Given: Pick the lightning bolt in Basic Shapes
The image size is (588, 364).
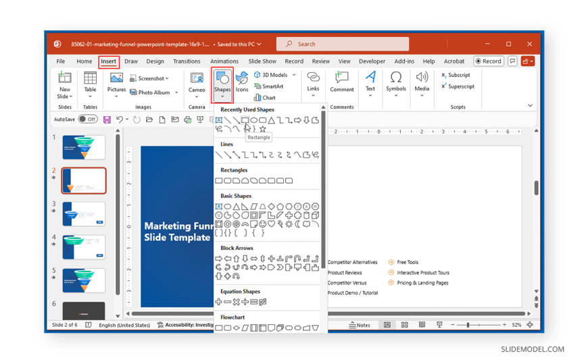Looking at the screenshot, I should pyautogui.click(x=280, y=224).
